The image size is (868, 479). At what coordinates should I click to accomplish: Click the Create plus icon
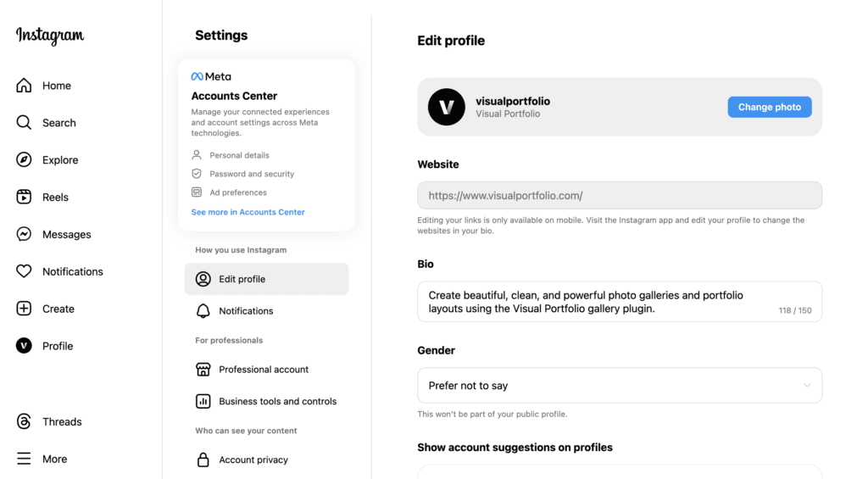pos(24,309)
